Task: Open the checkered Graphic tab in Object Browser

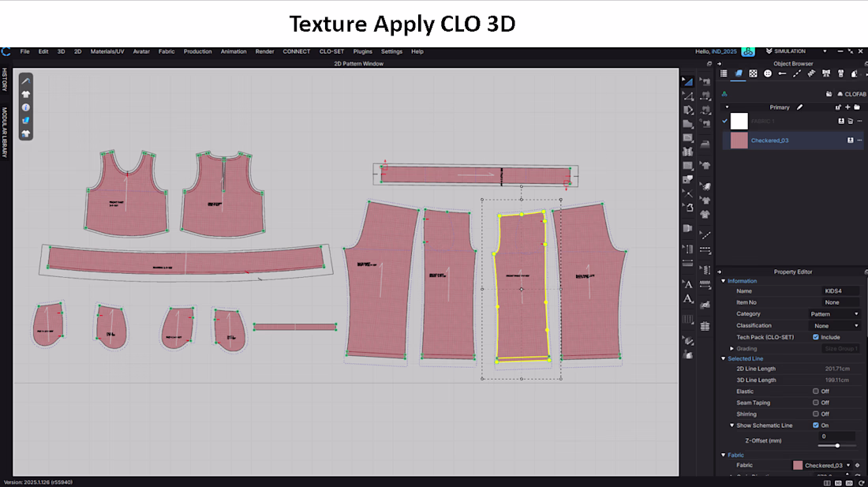Action: (x=753, y=73)
